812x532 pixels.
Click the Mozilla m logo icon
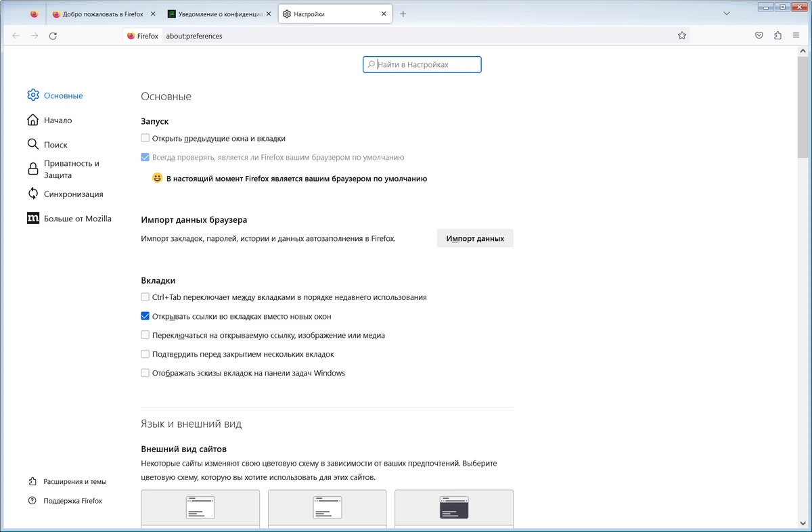click(x=33, y=219)
